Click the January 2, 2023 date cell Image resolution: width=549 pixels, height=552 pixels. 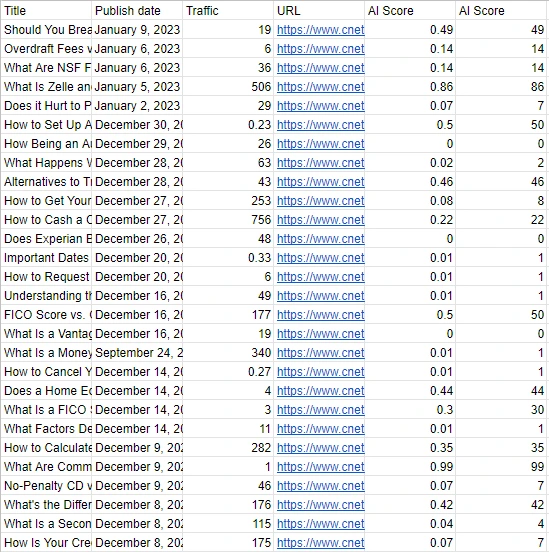click(x=137, y=106)
